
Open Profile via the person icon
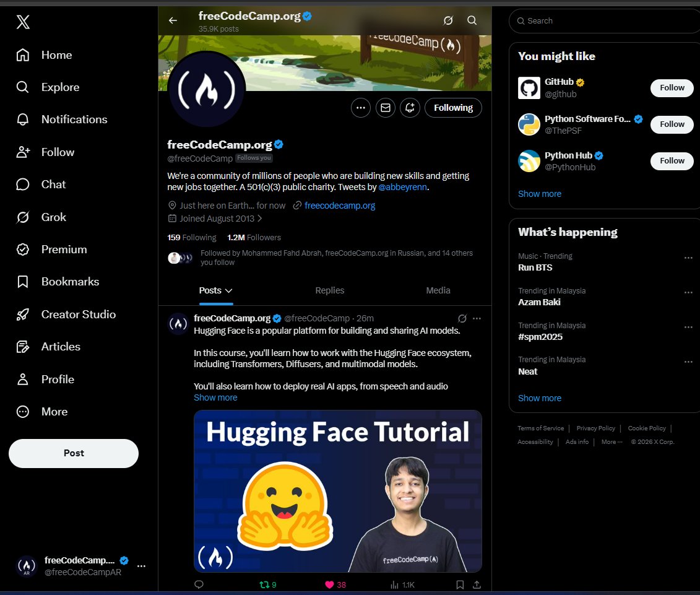pos(23,380)
